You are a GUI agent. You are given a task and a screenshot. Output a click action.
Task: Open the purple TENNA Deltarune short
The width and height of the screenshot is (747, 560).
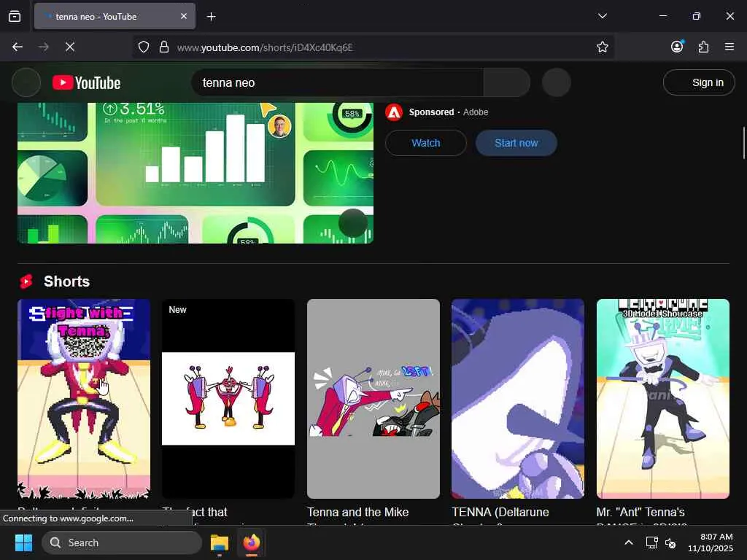(x=518, y=399)
